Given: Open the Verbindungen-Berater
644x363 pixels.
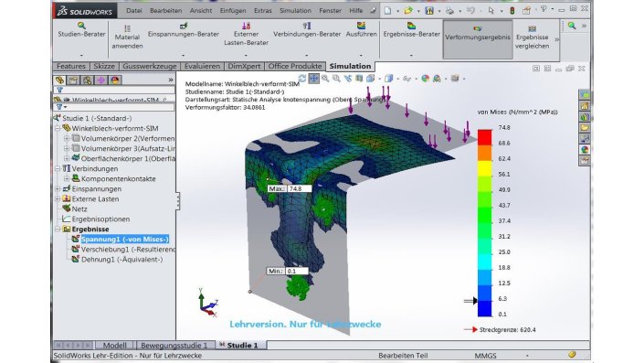Looking at the screenshot, I should pos(307,30).
